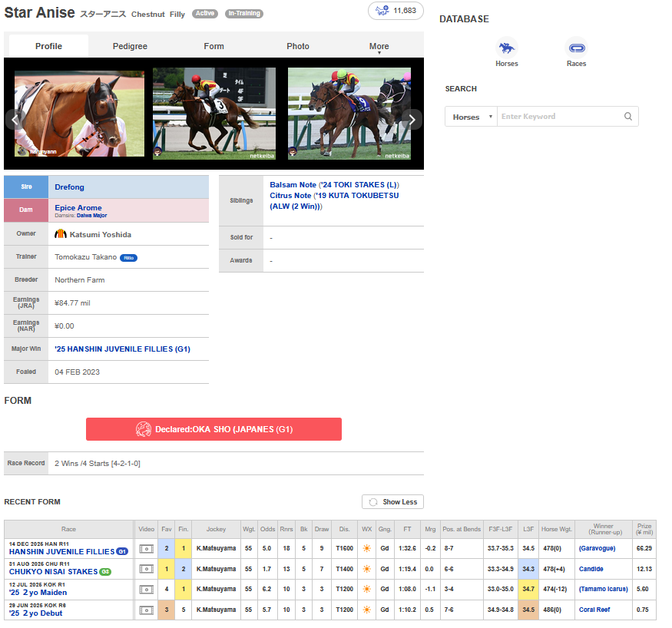Open the Horses database icon
The image size is (672, 628).
pos(507,48)
